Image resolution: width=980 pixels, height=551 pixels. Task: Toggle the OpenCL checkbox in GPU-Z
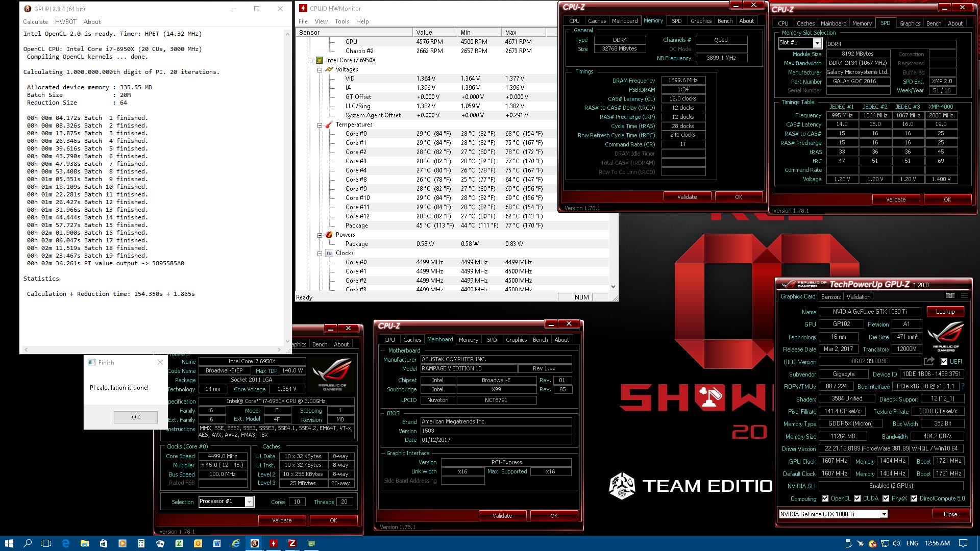(x=825, y=498)
